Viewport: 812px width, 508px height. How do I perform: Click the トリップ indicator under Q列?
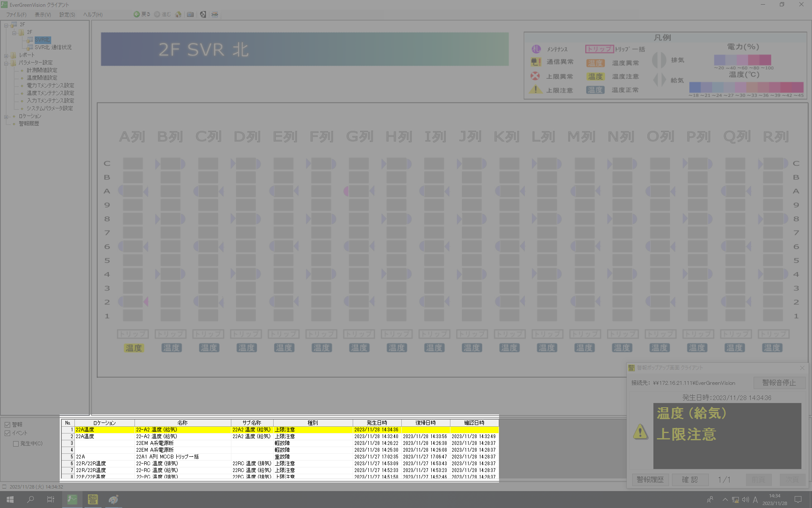[736, 334]
